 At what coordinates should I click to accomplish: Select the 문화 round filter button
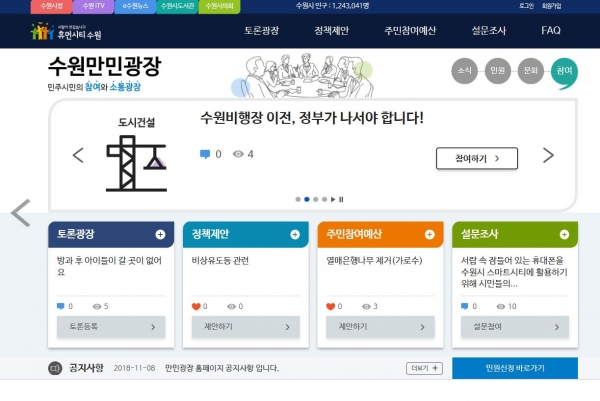[531, 71]
